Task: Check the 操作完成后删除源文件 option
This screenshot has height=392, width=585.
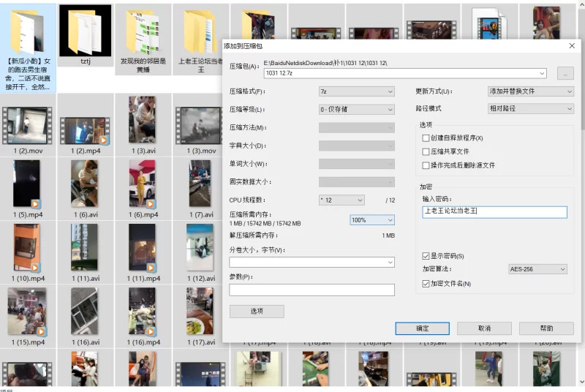Action: 426,165
